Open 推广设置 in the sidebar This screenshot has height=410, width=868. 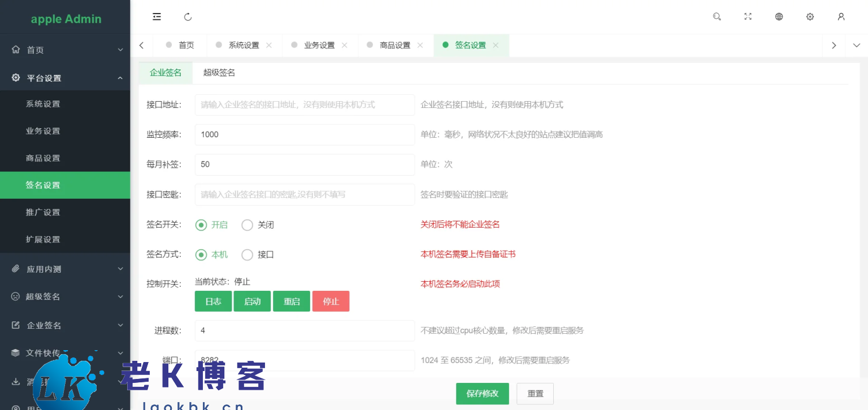coord(43,212)
